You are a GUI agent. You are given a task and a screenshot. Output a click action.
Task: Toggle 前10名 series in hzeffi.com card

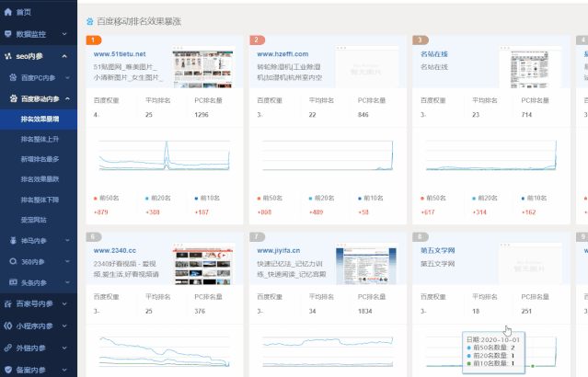click(371, 198)
